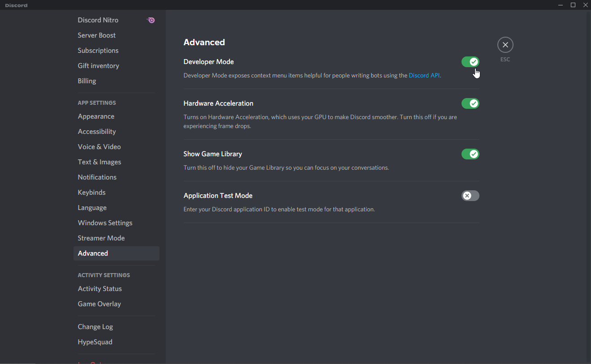The image size is (591, 364).
Task: Click the Nitro icon beside Discord Nitro
Action: pos(151,20)
